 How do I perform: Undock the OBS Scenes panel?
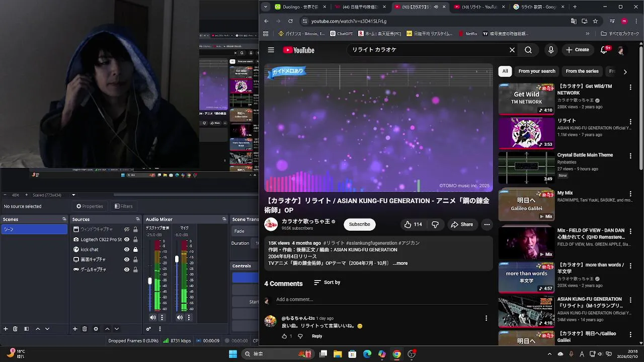pyautogui.click(x=64, y=219)
